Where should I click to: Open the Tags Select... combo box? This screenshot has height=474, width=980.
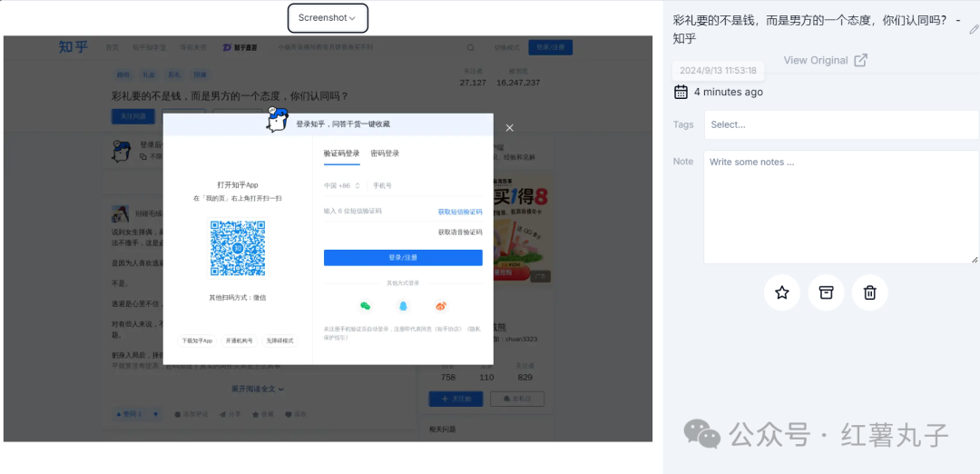click(x=841, y=124)
